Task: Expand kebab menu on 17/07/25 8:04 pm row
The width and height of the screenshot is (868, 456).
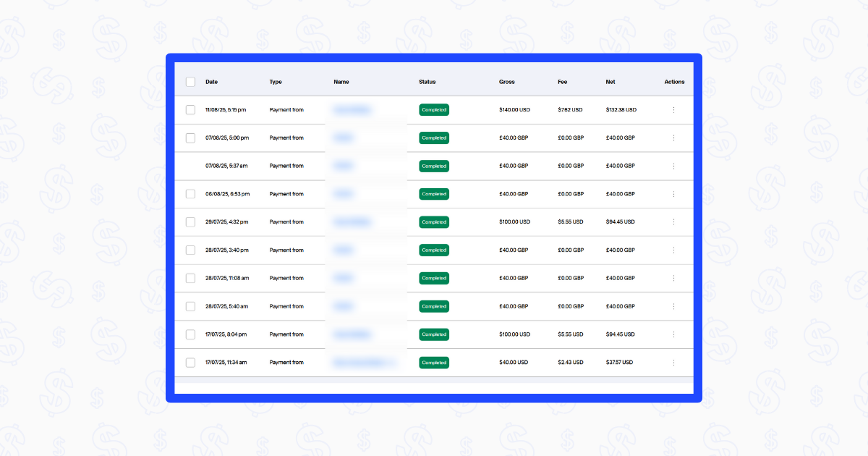Action: [673, 334]
